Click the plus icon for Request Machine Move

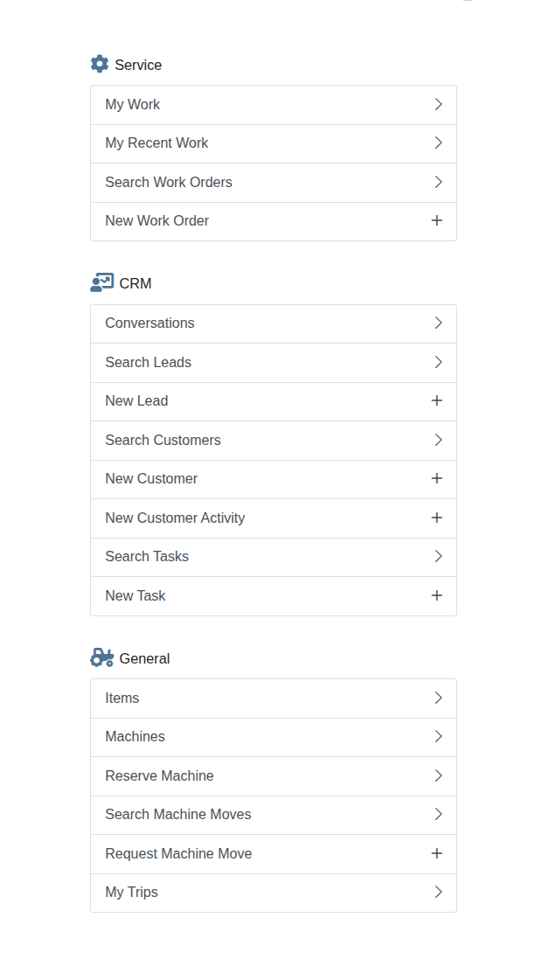437,853
